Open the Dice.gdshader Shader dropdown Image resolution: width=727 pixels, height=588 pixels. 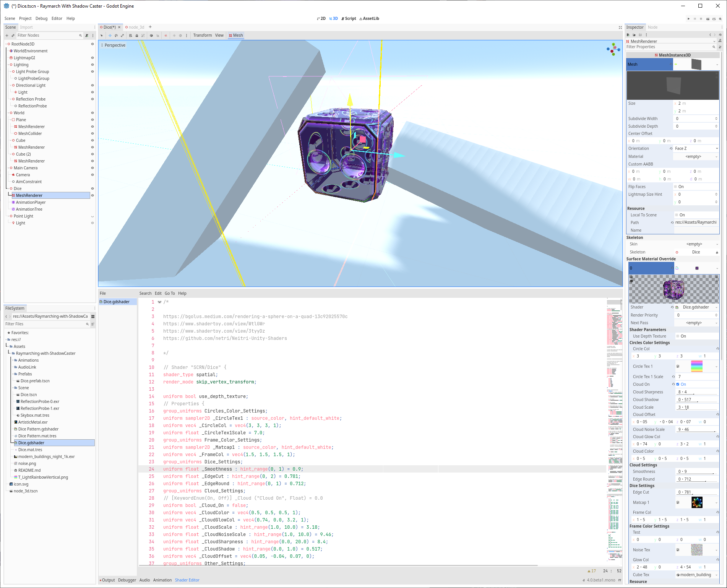tap(696, 307)
